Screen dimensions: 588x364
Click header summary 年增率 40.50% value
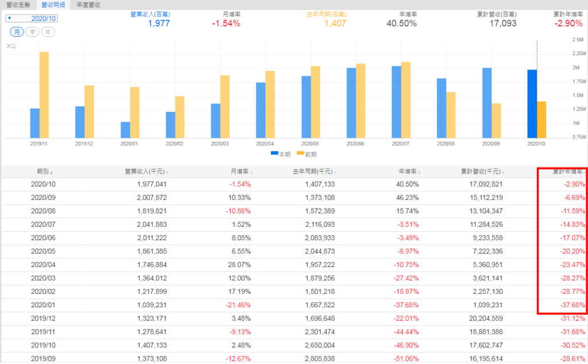401,24
